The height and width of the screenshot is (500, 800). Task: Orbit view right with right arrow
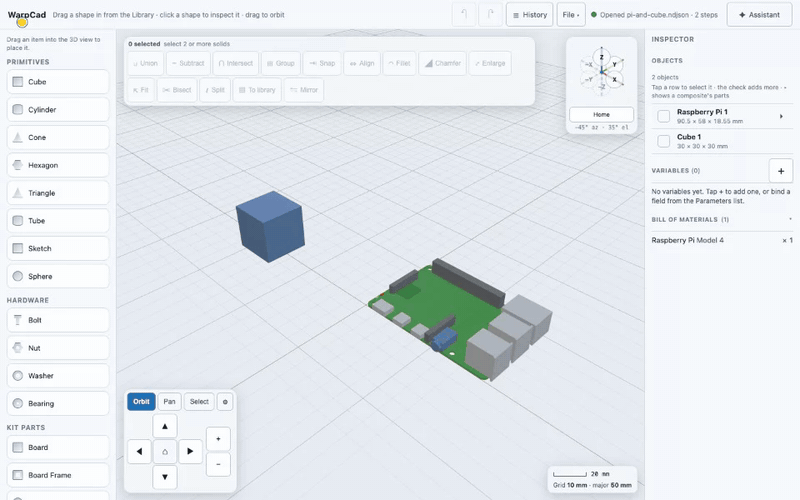[x=190, y=452]
